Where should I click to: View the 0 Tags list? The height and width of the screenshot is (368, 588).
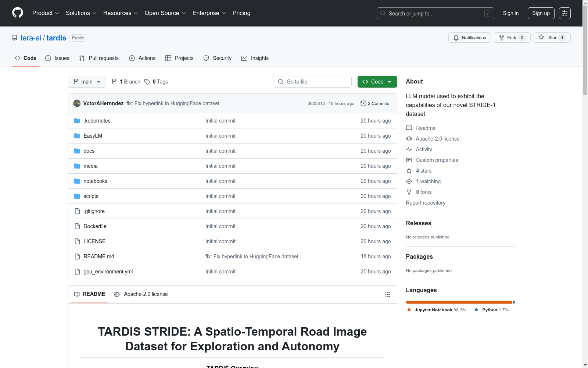156,82
